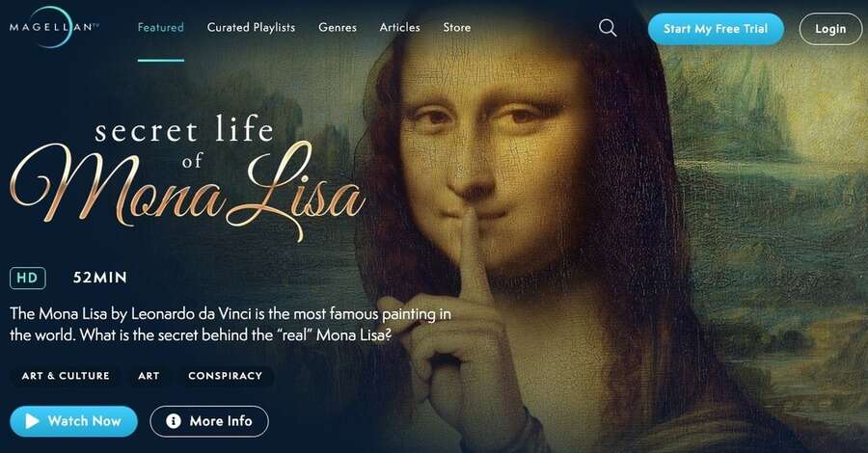Click the Login button

click(x=830, y=29)
